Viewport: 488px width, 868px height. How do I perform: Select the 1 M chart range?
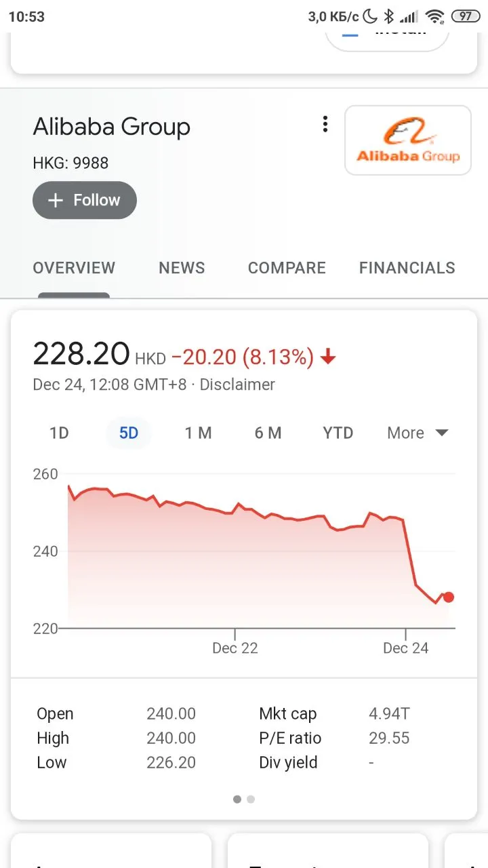tap(199, 433)
